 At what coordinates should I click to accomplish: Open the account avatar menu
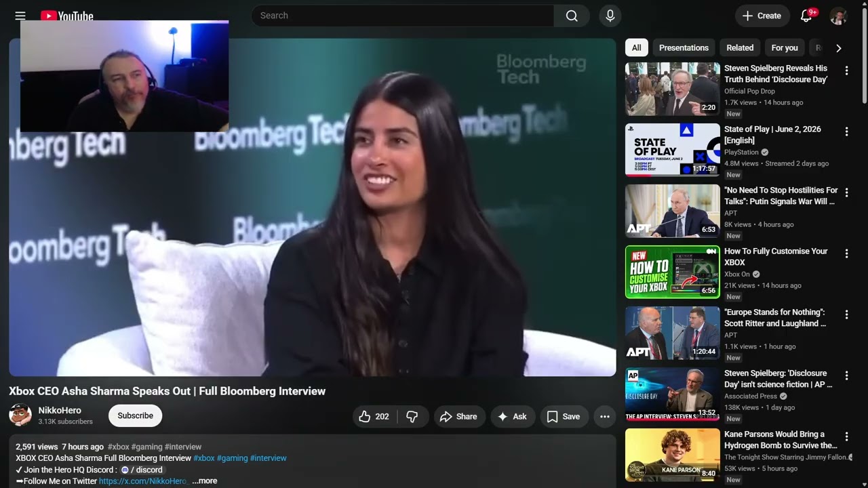838,16
